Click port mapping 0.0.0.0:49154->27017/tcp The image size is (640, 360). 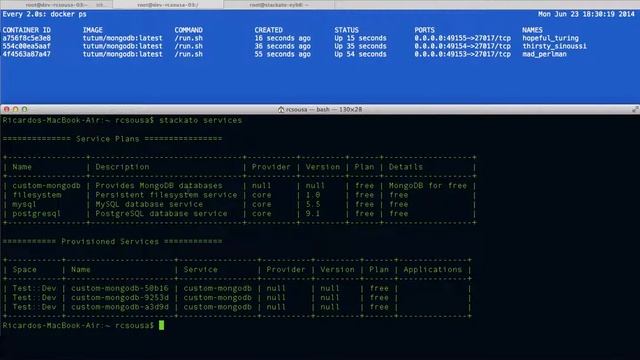[x=462, y=46]
